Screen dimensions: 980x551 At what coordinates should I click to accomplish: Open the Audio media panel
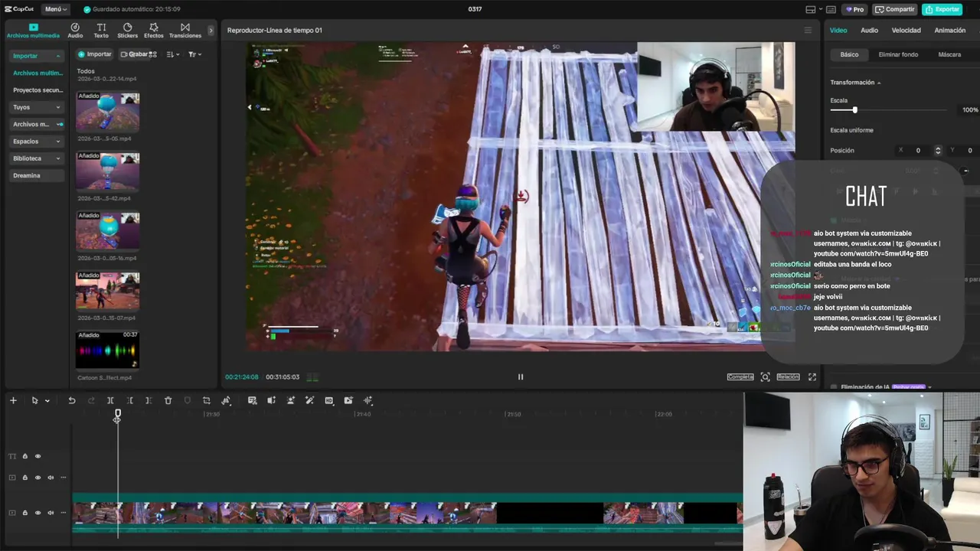tap(75, 31)
